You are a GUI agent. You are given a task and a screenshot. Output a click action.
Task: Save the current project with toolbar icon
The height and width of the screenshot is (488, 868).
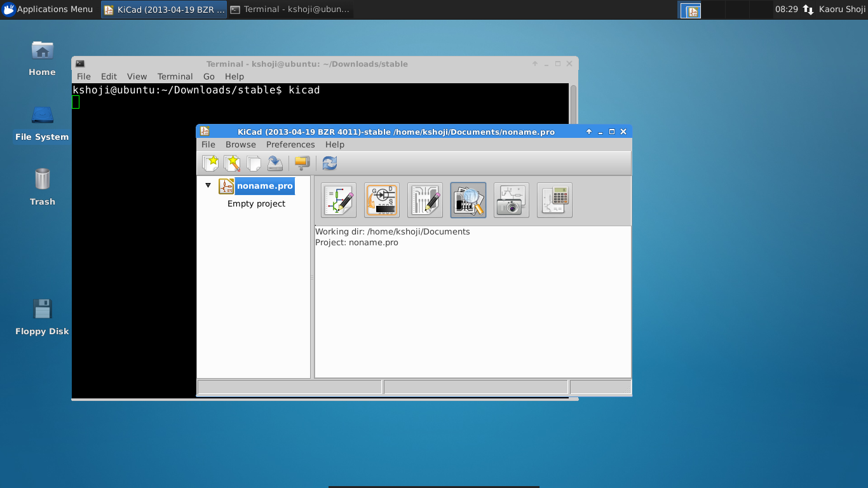[x=275, y=163]
